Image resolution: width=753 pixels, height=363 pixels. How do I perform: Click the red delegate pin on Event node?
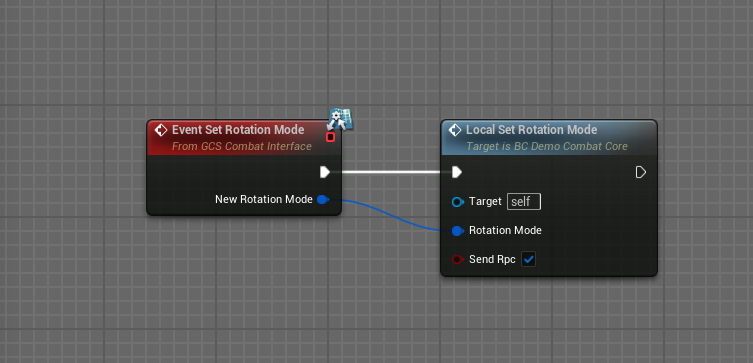pos(330,137)
